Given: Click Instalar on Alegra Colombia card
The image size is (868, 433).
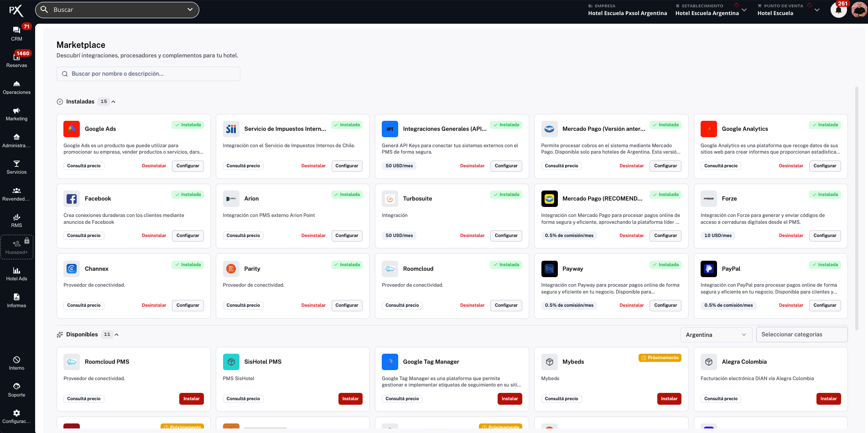Looking at the screenshot, I should click(x=829, y=399).
